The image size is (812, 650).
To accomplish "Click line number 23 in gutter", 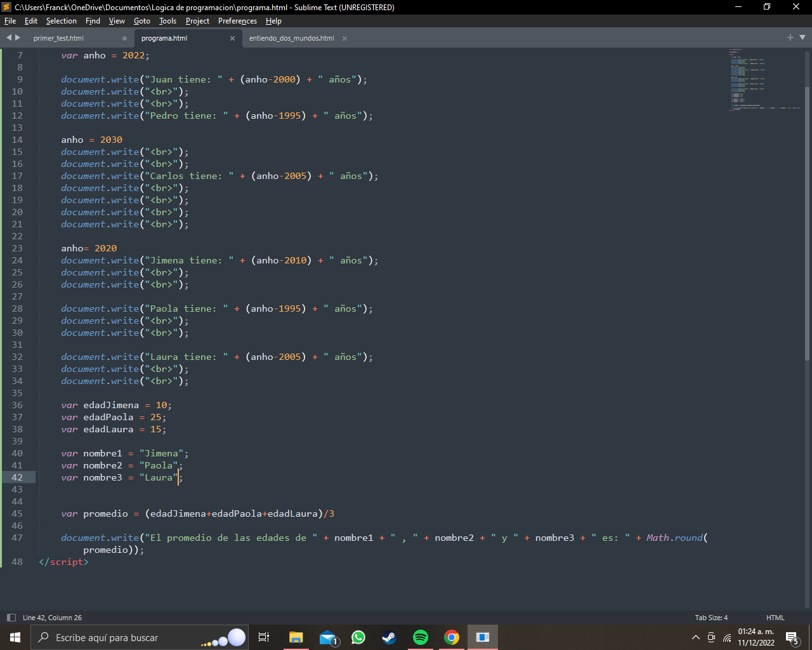I will (16, 248).
